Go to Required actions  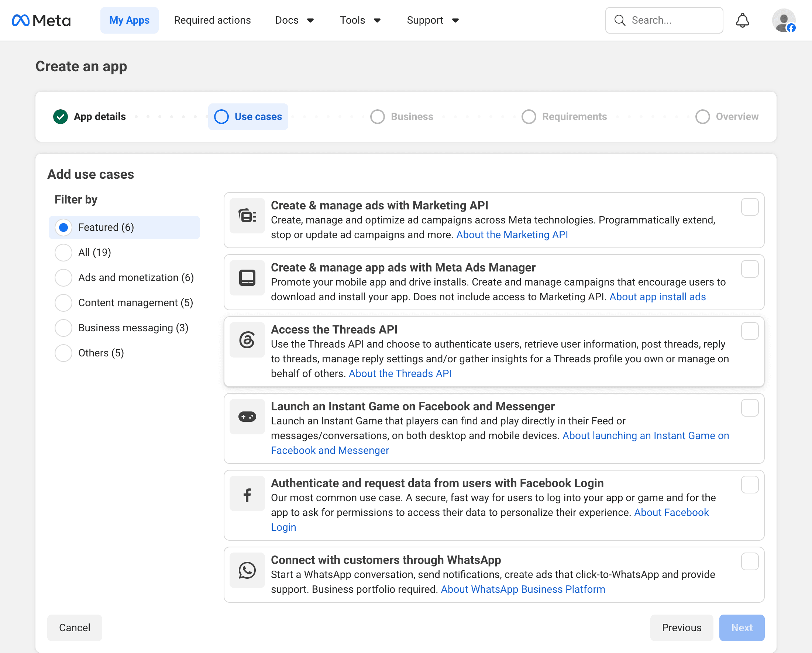pos(213,20)
